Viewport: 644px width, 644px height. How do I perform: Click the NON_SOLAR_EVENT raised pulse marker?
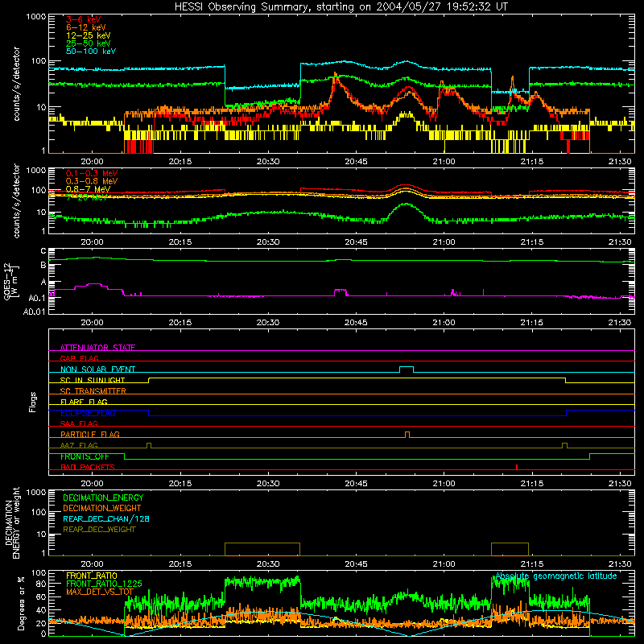pyautogui.click(x=407, y=369)
